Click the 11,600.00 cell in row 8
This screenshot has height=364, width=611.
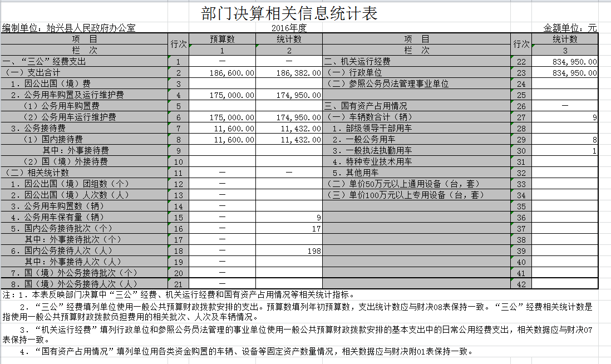pyautogui.click(x=222, y=139)
